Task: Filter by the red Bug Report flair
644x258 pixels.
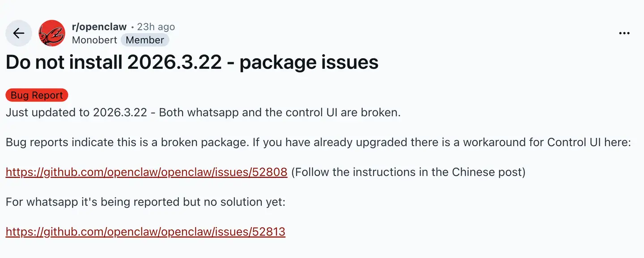Action: pyautogui.click(x=37, y=95)
